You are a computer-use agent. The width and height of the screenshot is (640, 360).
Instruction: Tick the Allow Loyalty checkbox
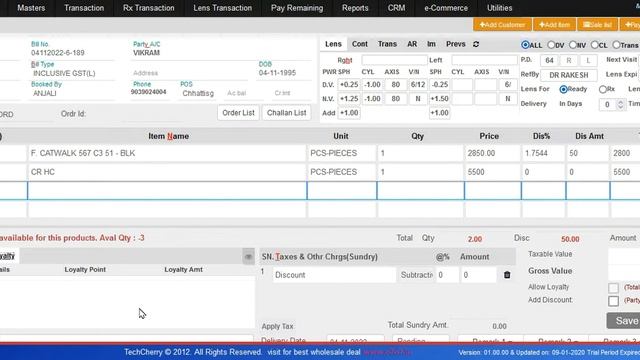coord(613,288)
